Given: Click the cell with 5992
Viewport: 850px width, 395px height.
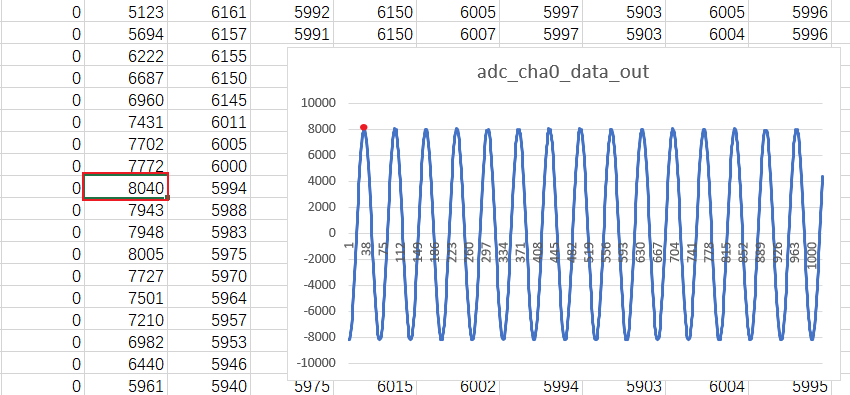Looking at the screenshot, I should click(292, 12).
